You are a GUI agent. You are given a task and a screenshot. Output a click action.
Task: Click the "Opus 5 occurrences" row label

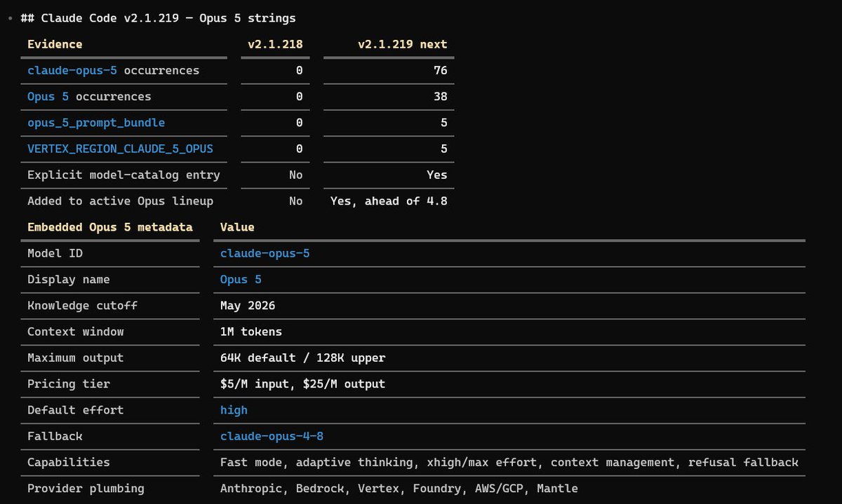click(x=89, y=97)
